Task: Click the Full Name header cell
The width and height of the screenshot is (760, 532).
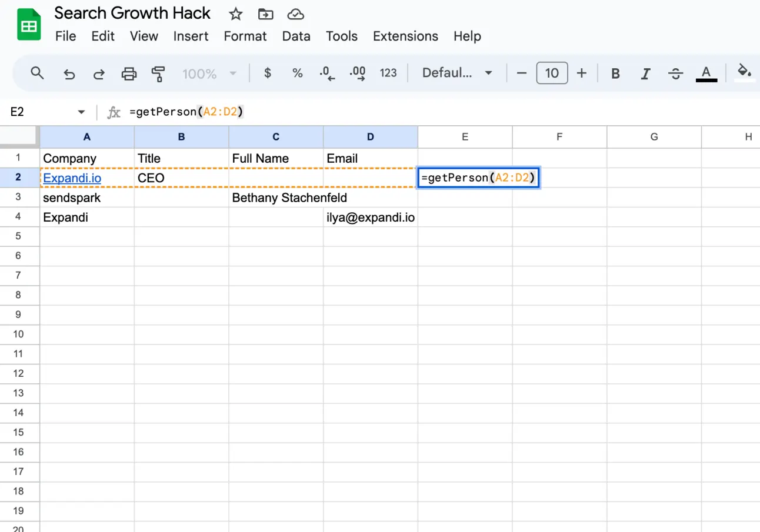Action: (x=276, y=158)
